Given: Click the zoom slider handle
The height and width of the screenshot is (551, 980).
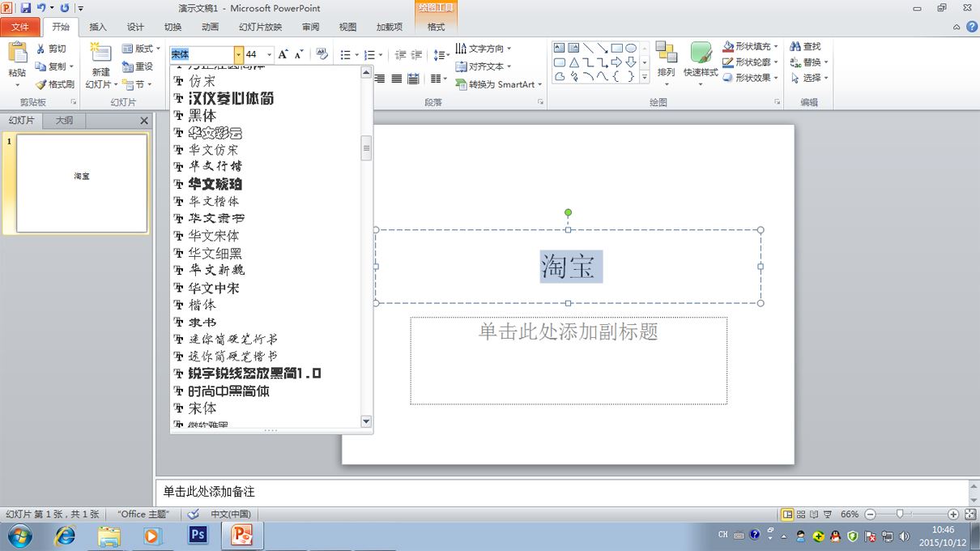Looking at the screenshot, I should click(x=899, y=515).
